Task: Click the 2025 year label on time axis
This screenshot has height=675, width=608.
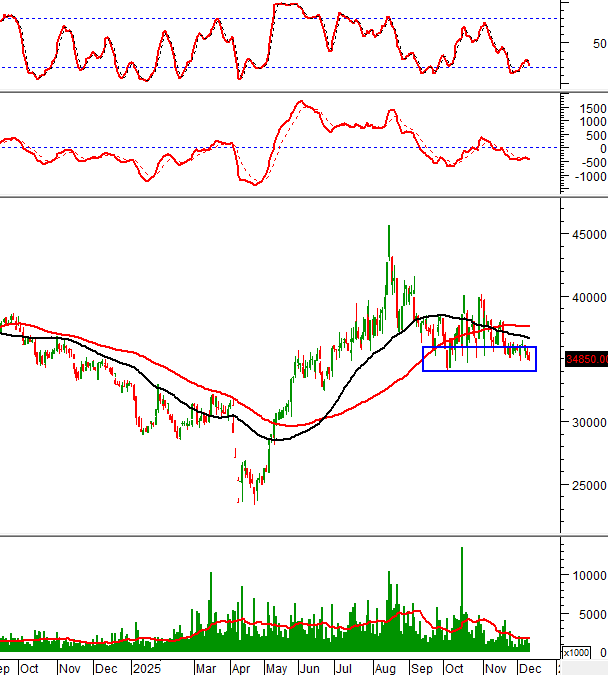Action: point(147,667)
